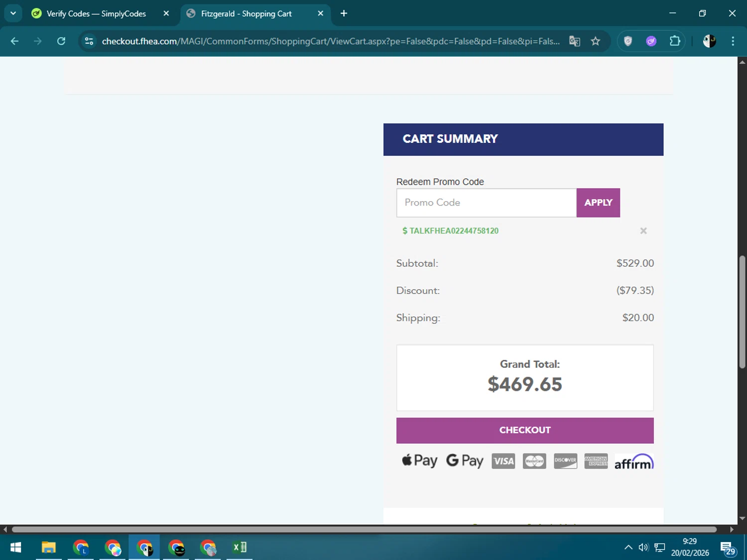Click the scroll-down arrow of vertical scrollbar
The width and height of the screenshot is (747, 560).
(x=742, y=518)
